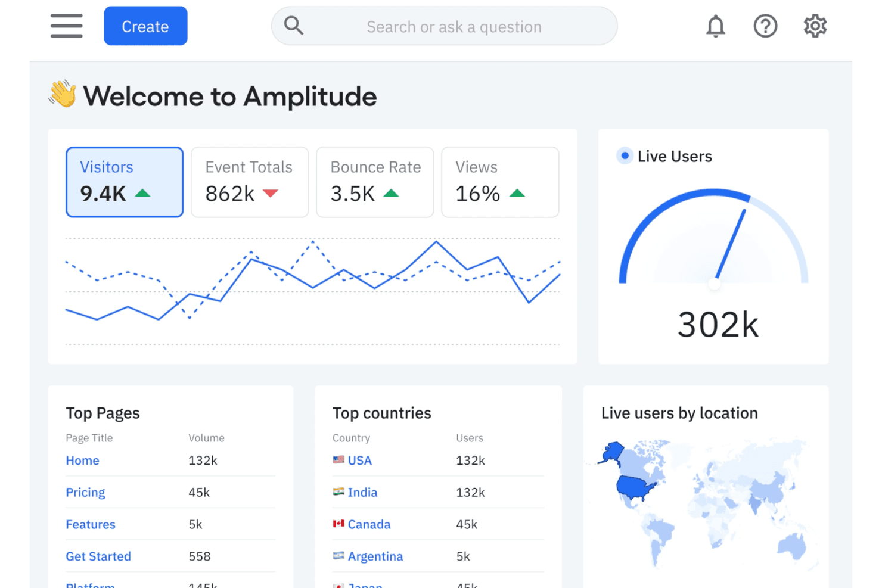Screen dimensions: 882x588
Task: Click the Country column header
Action: point(351,438)
